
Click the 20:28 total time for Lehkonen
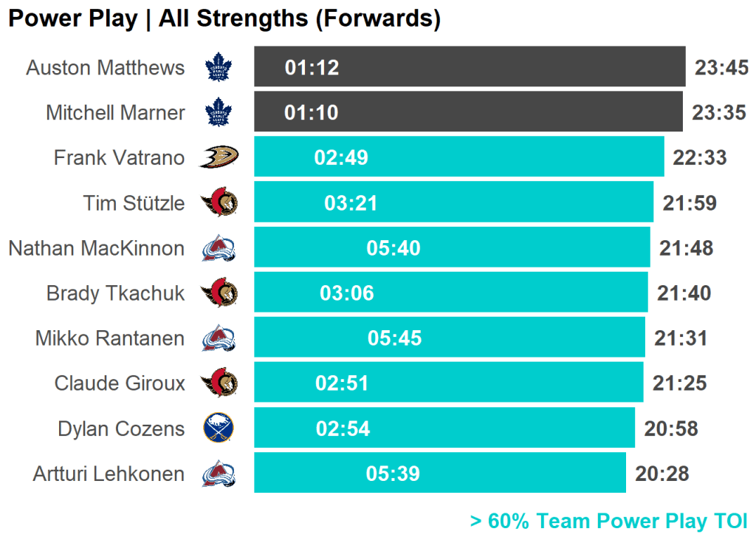[x=661, y=474]
